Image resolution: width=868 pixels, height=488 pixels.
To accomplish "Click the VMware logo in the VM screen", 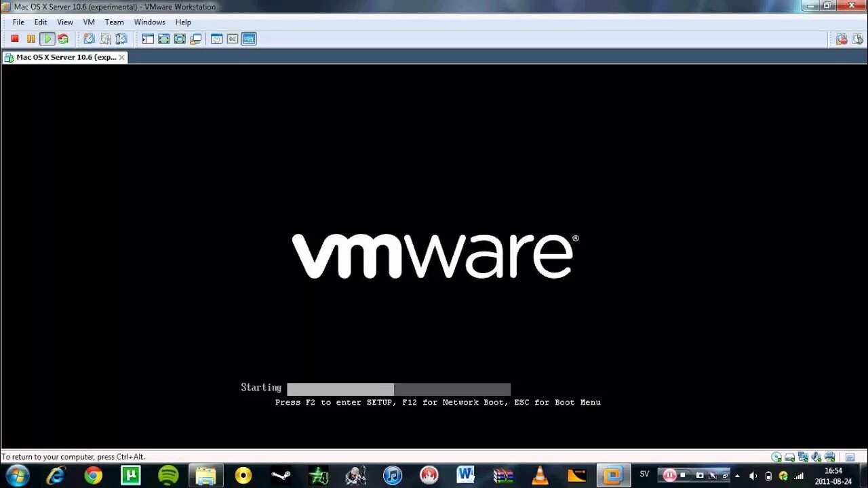I will click(435, 256).
